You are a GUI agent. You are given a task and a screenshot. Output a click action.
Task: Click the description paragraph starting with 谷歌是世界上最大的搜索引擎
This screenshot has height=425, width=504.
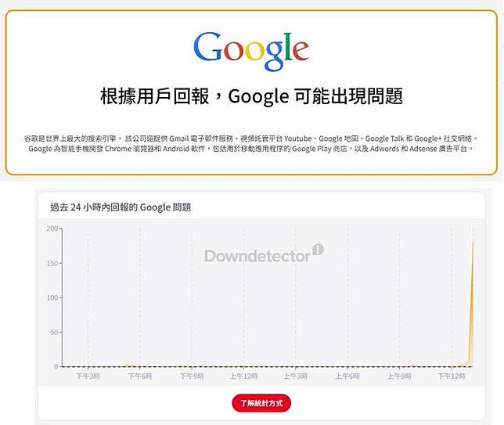(251, 143)
